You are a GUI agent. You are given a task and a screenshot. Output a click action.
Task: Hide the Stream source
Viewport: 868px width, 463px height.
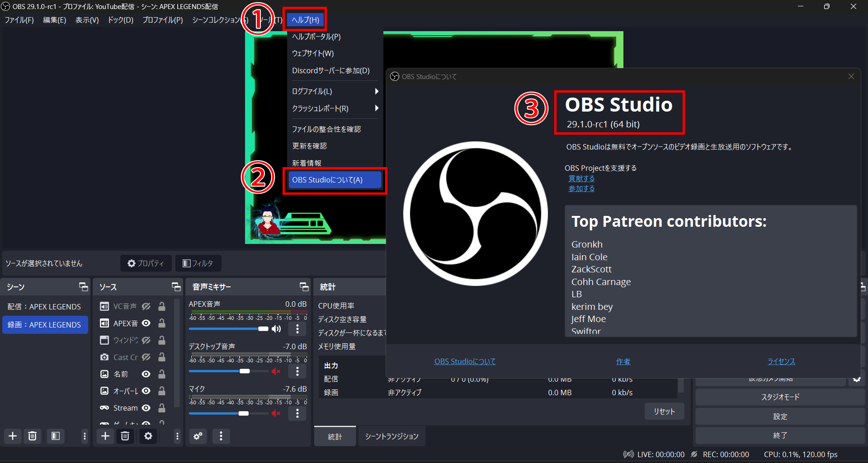click(146, 408)
